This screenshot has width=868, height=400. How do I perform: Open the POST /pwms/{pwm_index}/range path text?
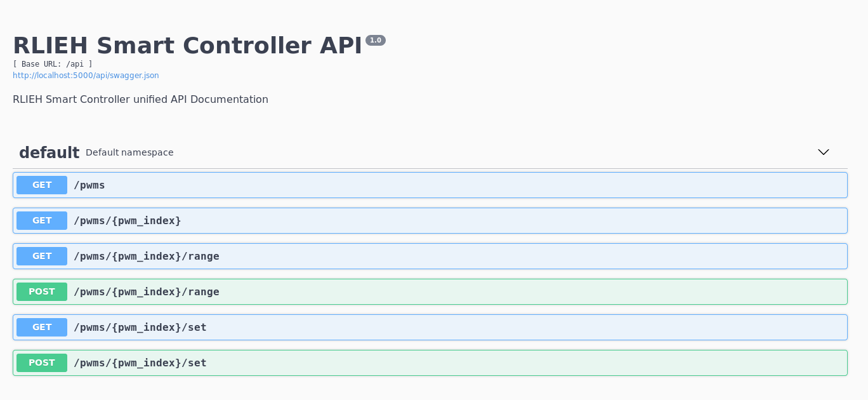[x=147, y=292]
